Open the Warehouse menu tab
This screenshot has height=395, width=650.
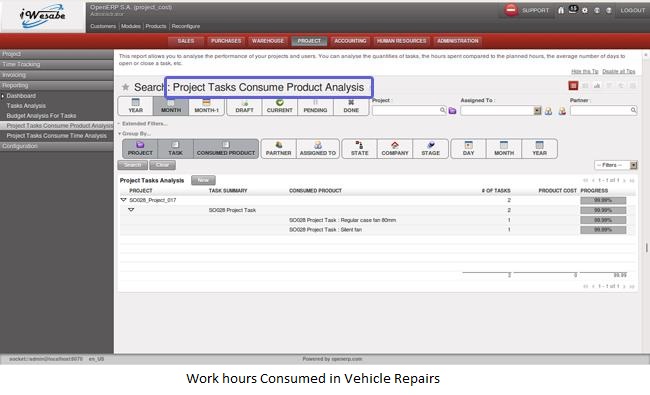pyautogui.click(x=268, y=41)
